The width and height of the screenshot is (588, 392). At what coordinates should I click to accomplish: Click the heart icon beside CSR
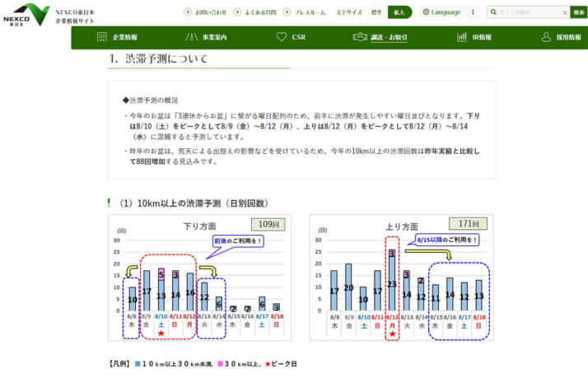[281, 37]
